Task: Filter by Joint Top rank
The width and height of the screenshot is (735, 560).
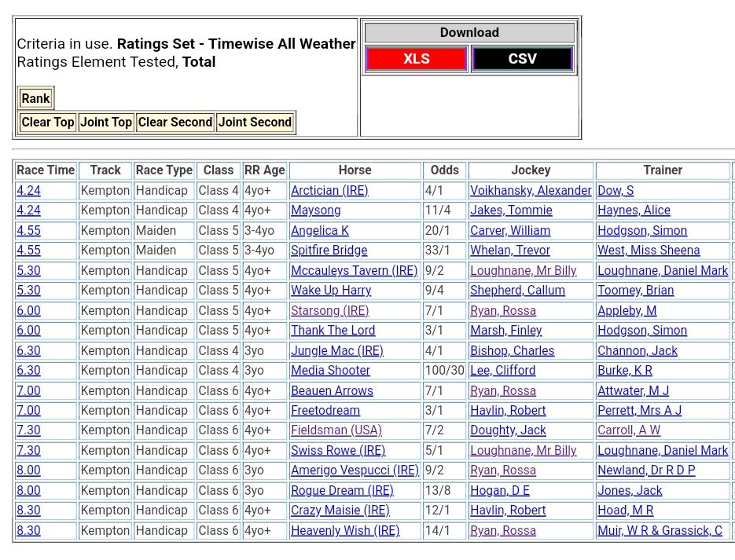Action: [x=106, y=123]
